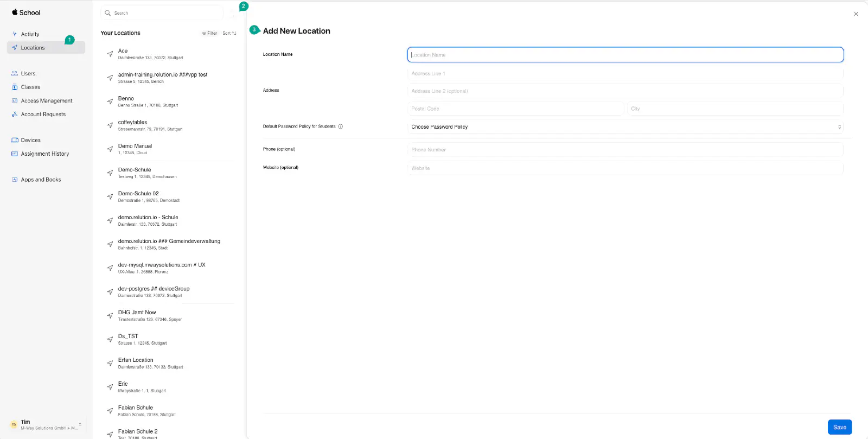
Task: Expand the Tim account menu
Action: [46, 424]
